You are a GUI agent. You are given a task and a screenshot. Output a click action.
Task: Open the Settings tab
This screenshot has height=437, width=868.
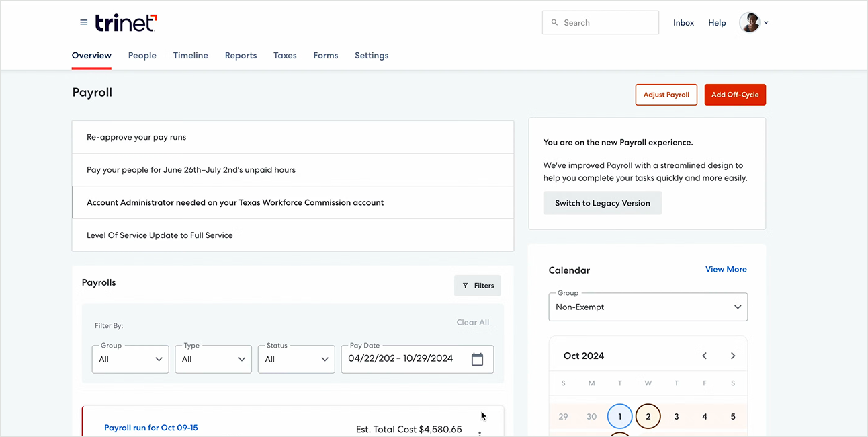tap(372, 56)
